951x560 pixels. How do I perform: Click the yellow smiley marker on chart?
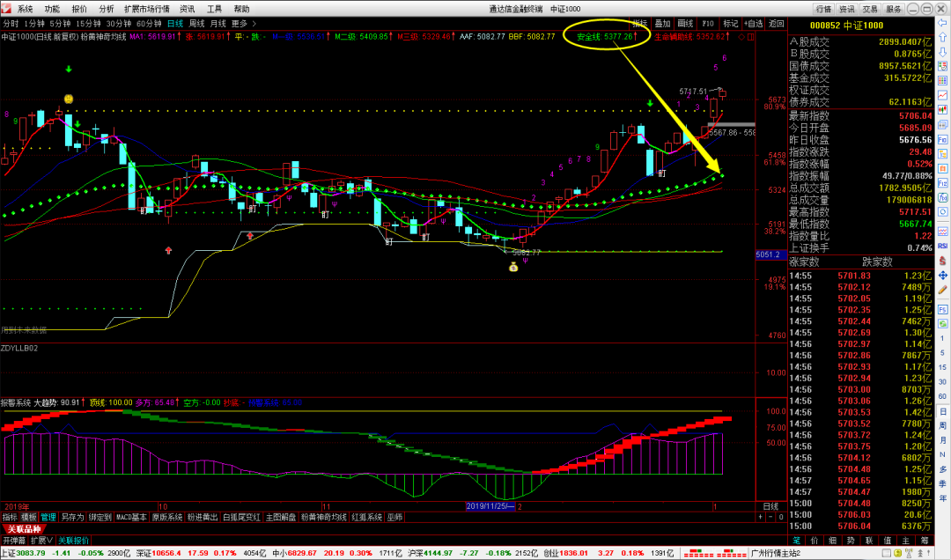[x=69, y=99]
